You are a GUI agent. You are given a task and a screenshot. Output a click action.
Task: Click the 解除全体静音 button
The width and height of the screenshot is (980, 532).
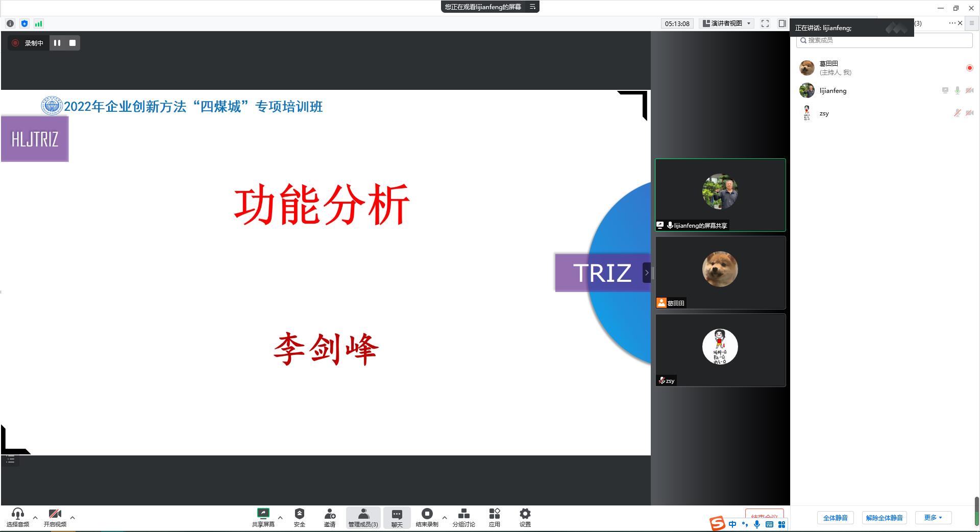click(884, 518)
